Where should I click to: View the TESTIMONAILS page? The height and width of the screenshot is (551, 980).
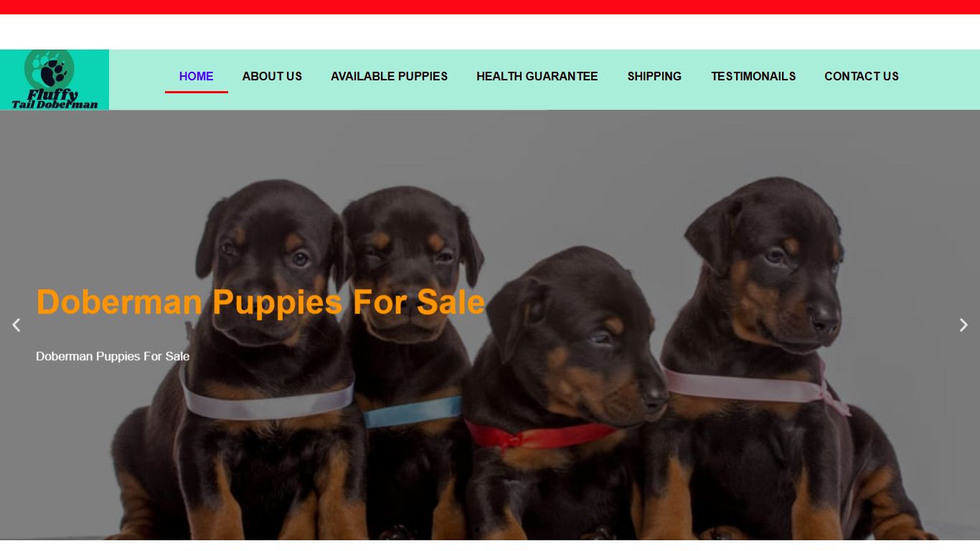click(x=753, y=76)
